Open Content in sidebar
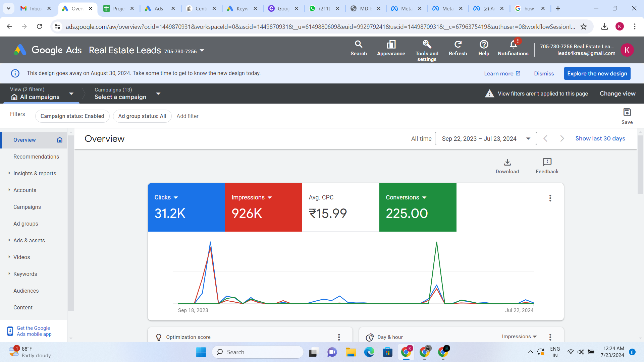The image size is (644, 362). 23,307
